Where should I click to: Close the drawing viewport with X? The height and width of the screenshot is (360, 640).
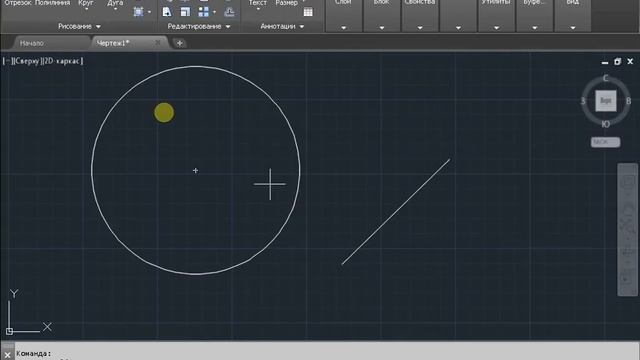(x=630, y=61)
